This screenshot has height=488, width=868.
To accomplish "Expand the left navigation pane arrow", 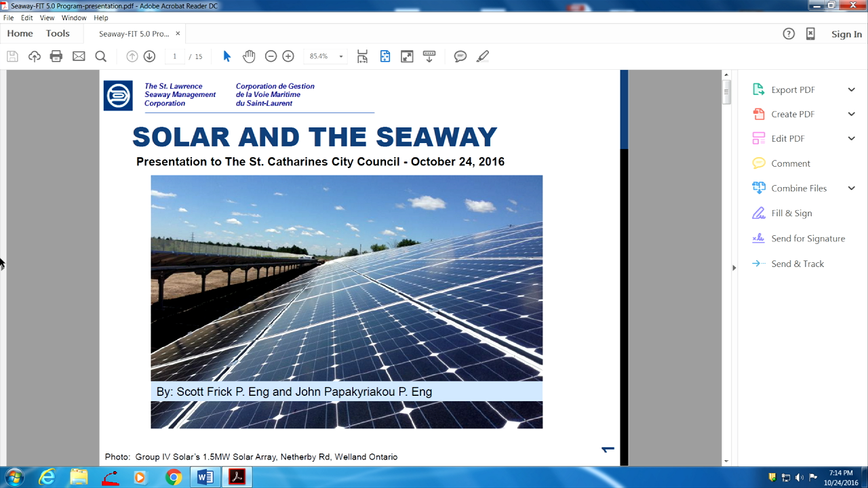I will point(3,264).
